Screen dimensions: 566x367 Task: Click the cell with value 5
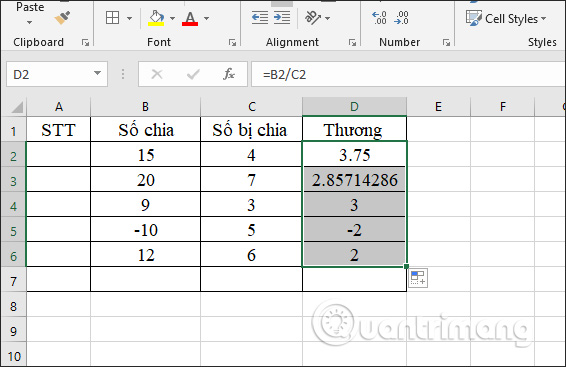251,230
